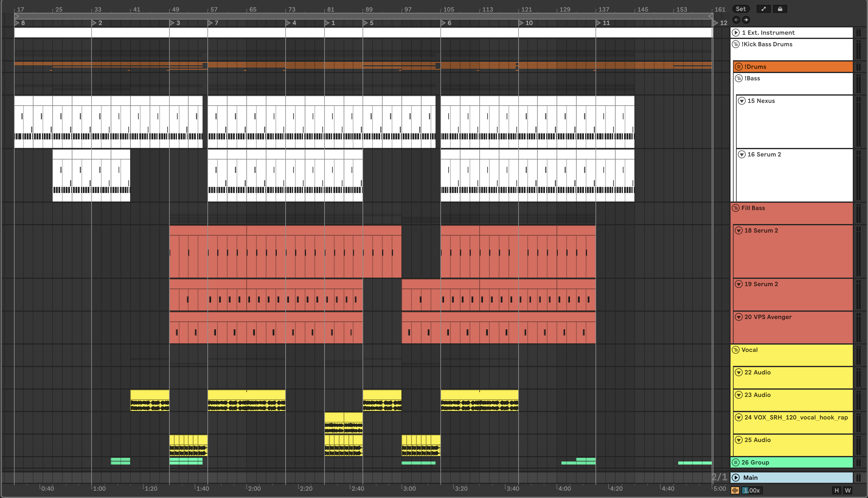Unfold the 26 Group track
Image resolution: width=868 pixels, height=498 pixels.
click(x=736, y=462)
